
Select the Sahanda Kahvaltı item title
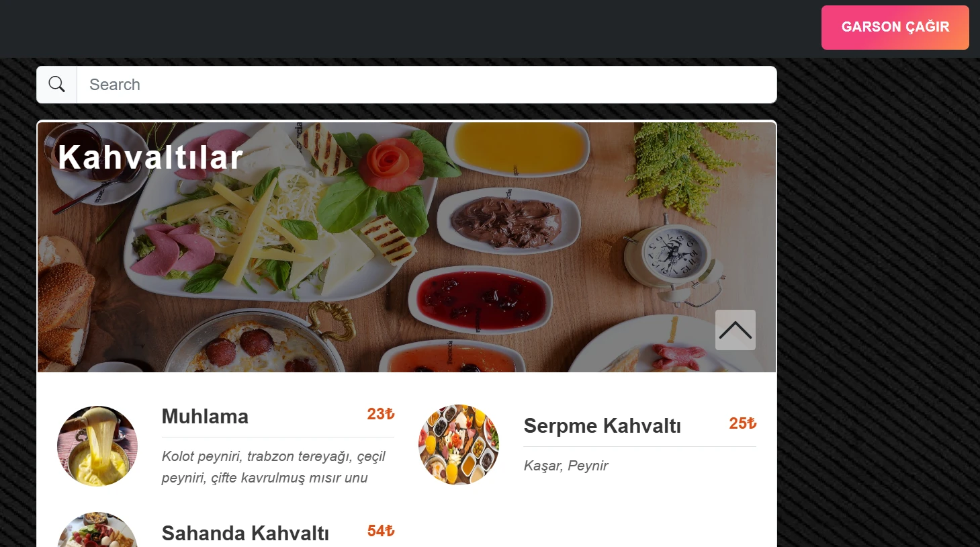[245, 534]
